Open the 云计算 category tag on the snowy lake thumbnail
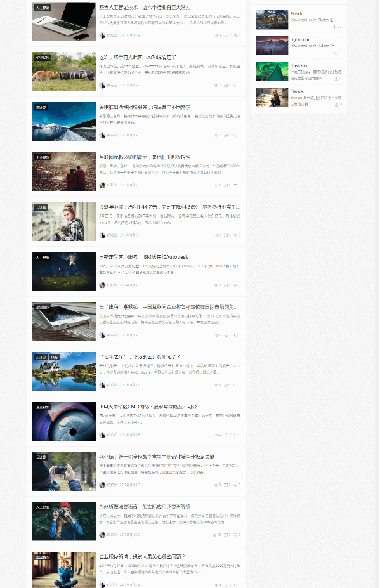Screen dimensions: 380x588 tap(41, 107)
